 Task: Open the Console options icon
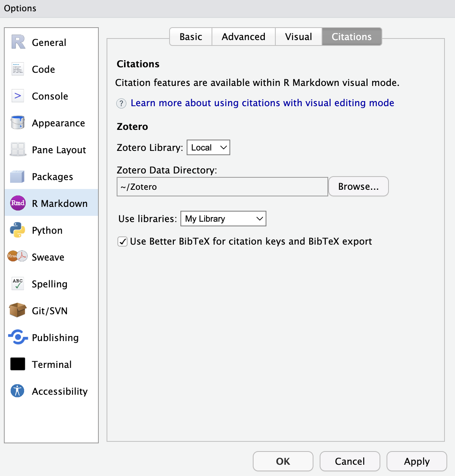pyautogui.click(x=17, y=96)
